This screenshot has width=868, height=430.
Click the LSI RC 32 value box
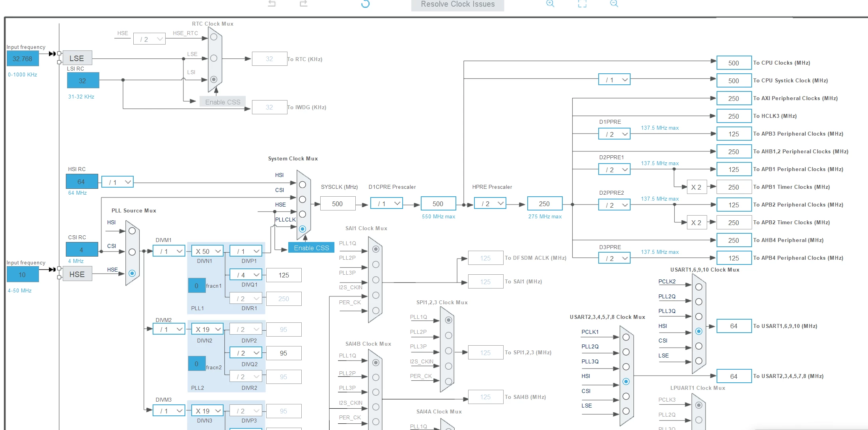(x=83, y=80)
